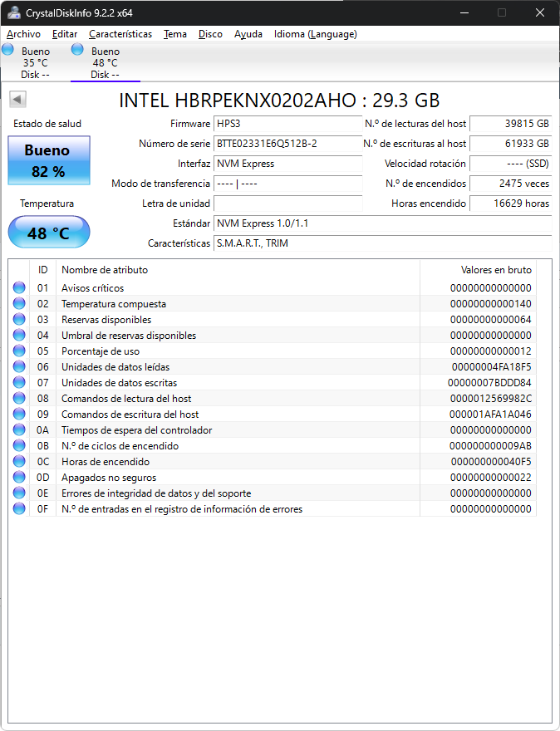Open the Tema menu
Screen dimensions: 560x731
click(174, 34)
